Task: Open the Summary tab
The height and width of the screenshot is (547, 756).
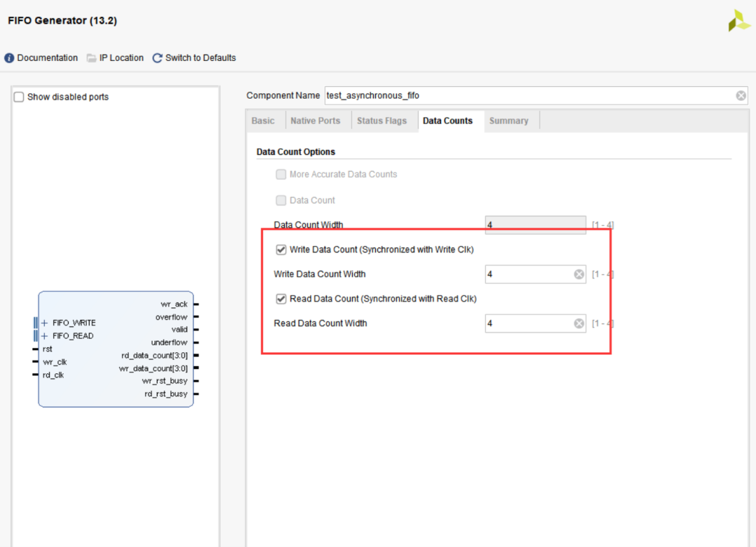Action: pos(508,120)
